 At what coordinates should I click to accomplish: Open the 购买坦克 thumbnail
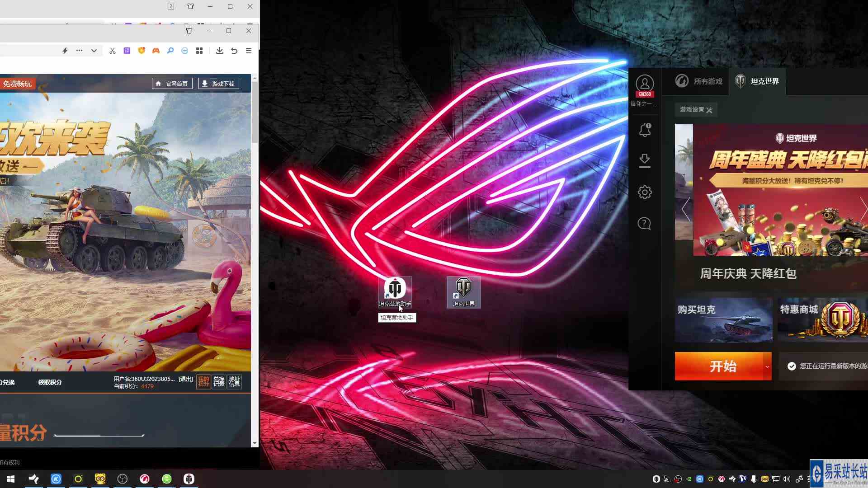coord(723,319)
